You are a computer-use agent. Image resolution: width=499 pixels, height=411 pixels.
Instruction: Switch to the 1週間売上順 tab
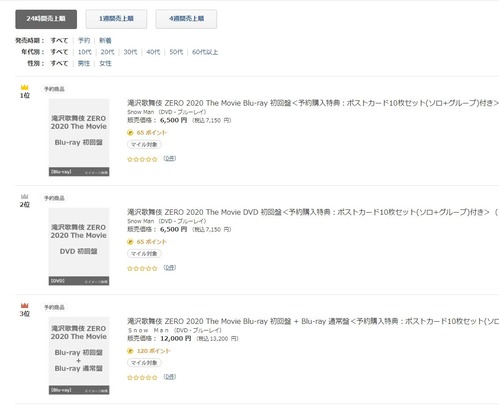pyautogui.click(x=116, y=19)
